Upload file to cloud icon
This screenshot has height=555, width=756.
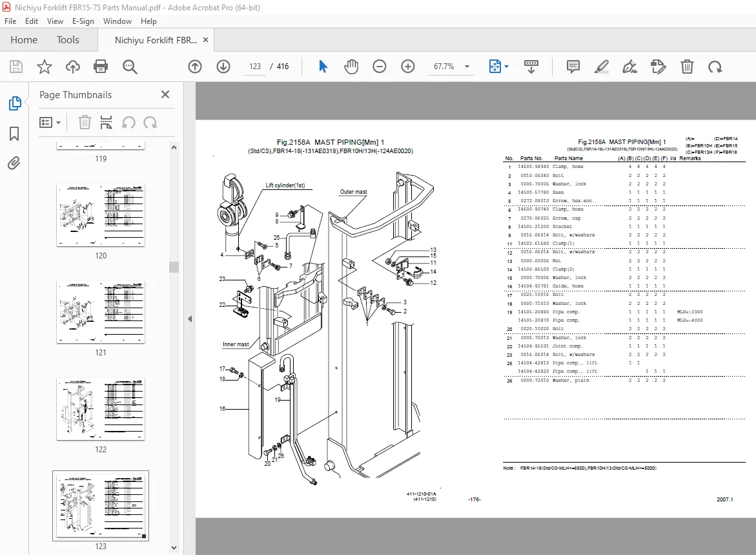(73, 67)
